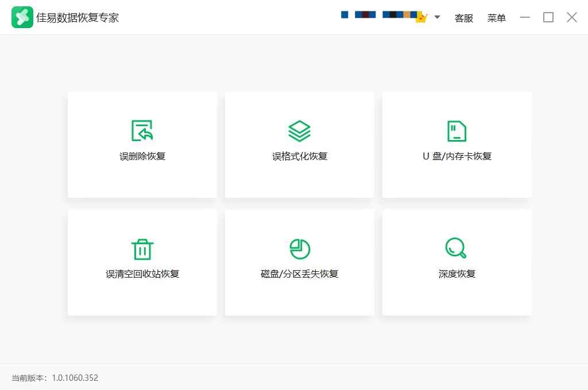
Task: Open the 菜单 menu
Action: (496, 18)
